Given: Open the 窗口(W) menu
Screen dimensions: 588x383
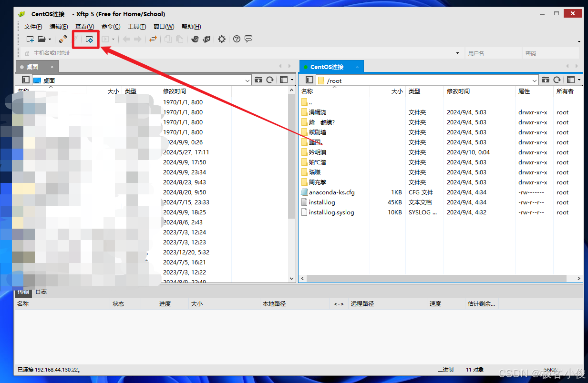Looking at the screenshot, I should click(x=164, y=27).
